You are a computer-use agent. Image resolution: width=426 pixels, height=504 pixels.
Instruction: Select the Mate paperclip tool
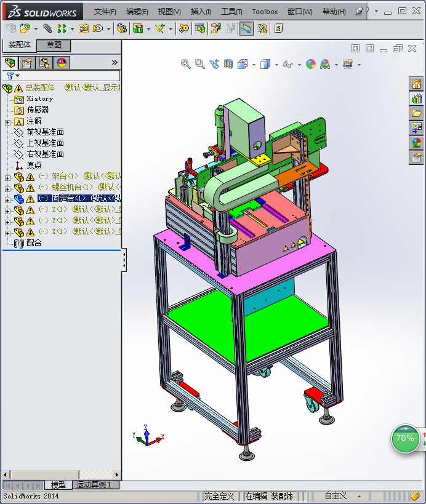tap(47, 28)
